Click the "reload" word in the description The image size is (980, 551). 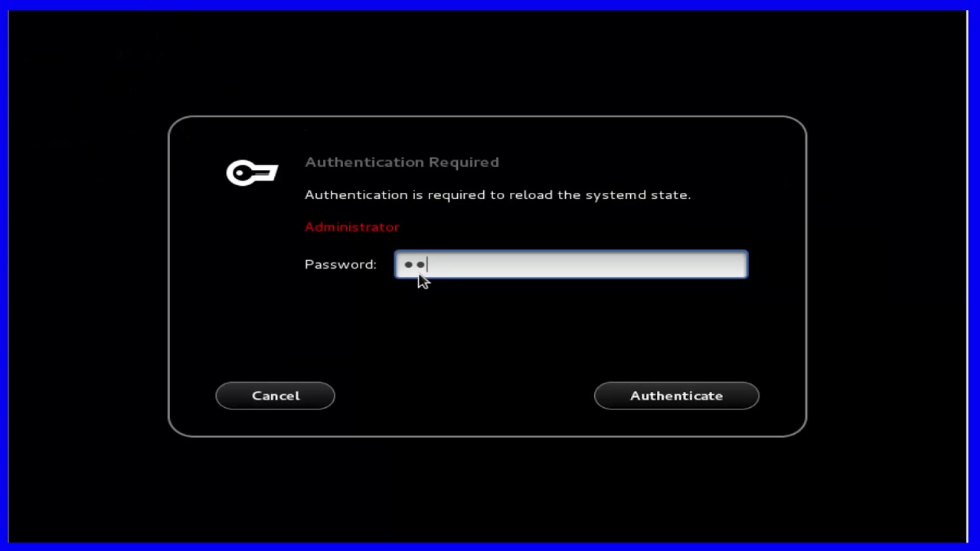531,195
